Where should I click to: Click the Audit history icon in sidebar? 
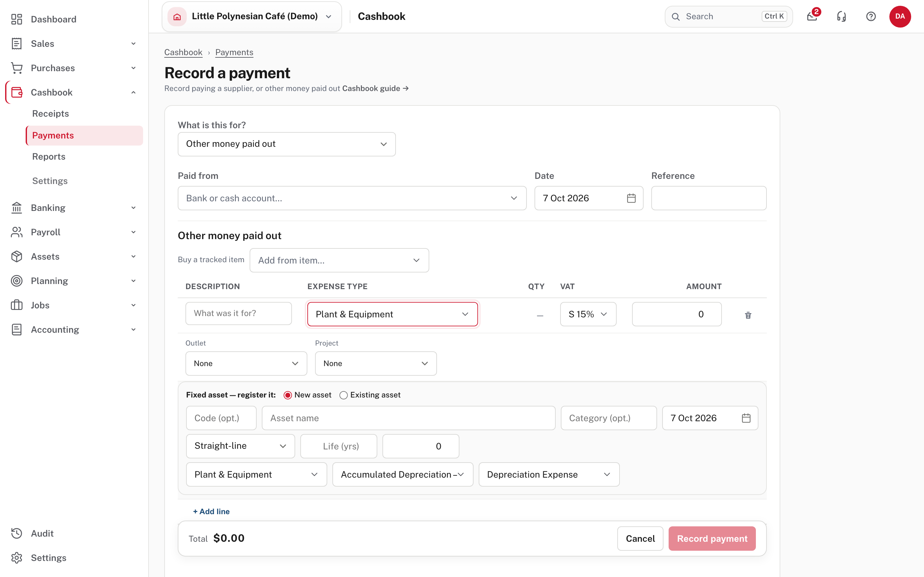(x=16, y=533)
